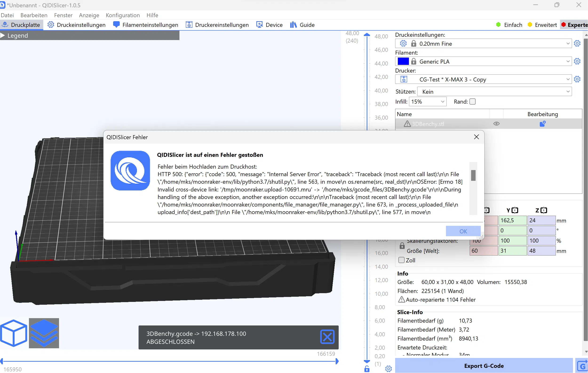Viewport: 588px width, 373px height.
Task: Click the Größe X field 60
Action: [484, 251]
